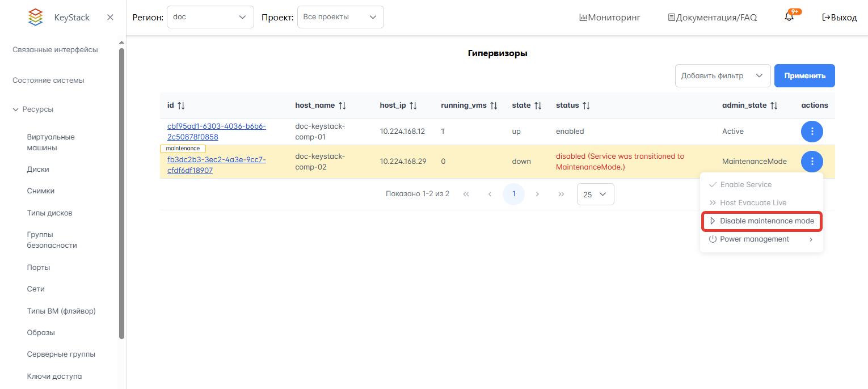Sort by admin_state column arrows
The height and width of the screenshot is (389, 868).
(774, 105)
